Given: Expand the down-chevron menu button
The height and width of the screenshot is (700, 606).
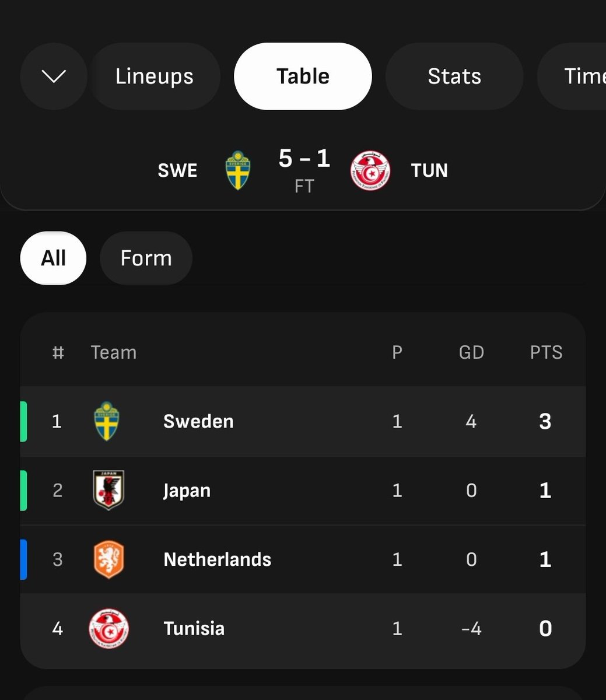Looking at the screenshot, I should 54,76.
